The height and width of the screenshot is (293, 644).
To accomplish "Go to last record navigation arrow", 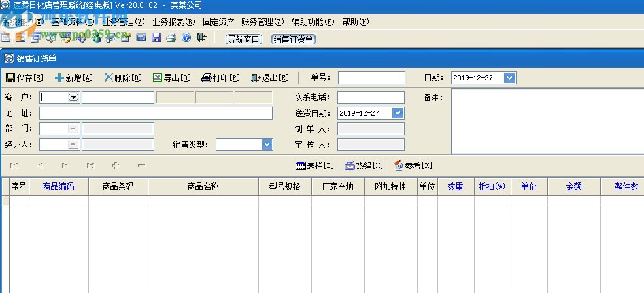I will 90,165.
